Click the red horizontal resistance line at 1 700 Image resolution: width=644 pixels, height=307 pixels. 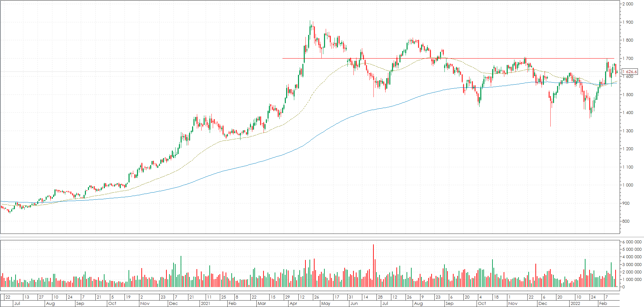448,59
